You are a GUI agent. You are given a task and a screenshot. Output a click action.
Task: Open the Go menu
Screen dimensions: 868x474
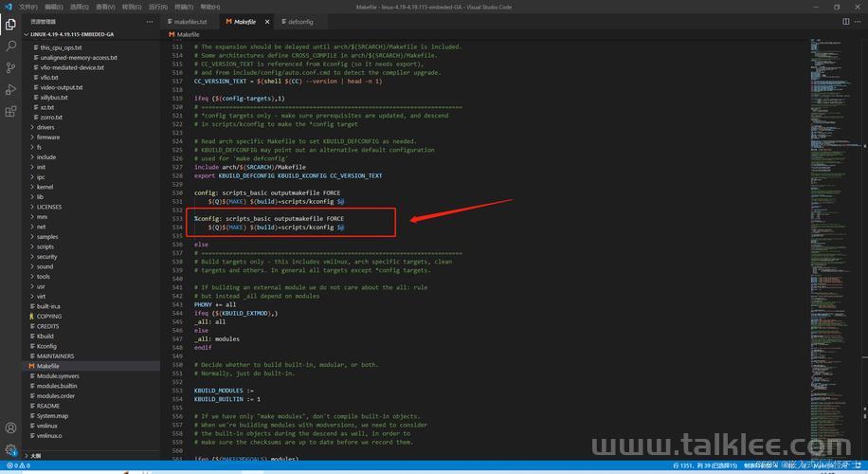[132, 7]
